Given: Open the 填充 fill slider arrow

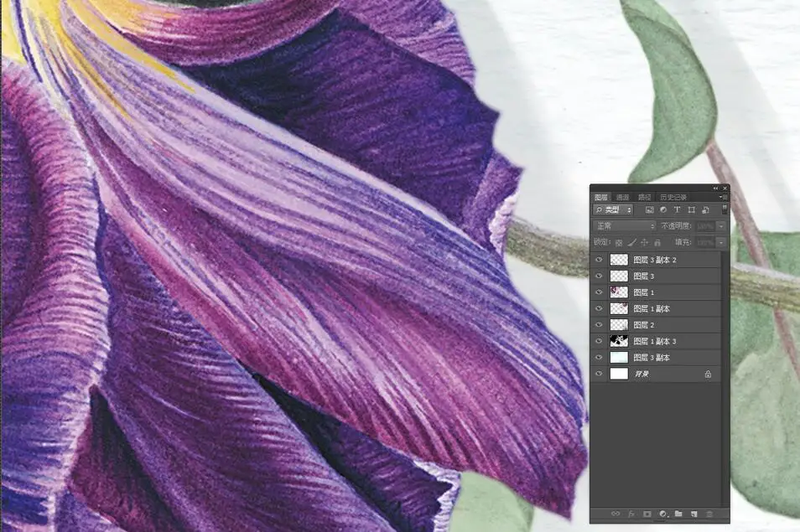Looking at the screenshot, I should (x=721, y=243).
